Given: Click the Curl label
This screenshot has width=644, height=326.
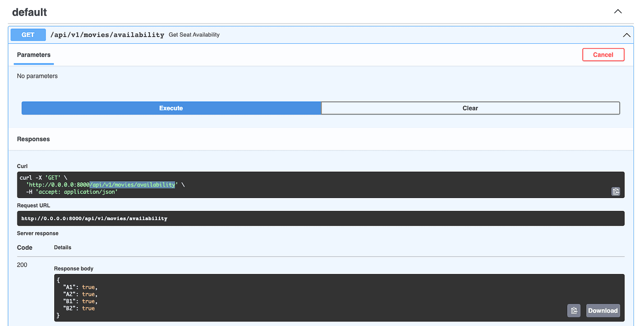Looking at the screenshot, I should (23, 166).
